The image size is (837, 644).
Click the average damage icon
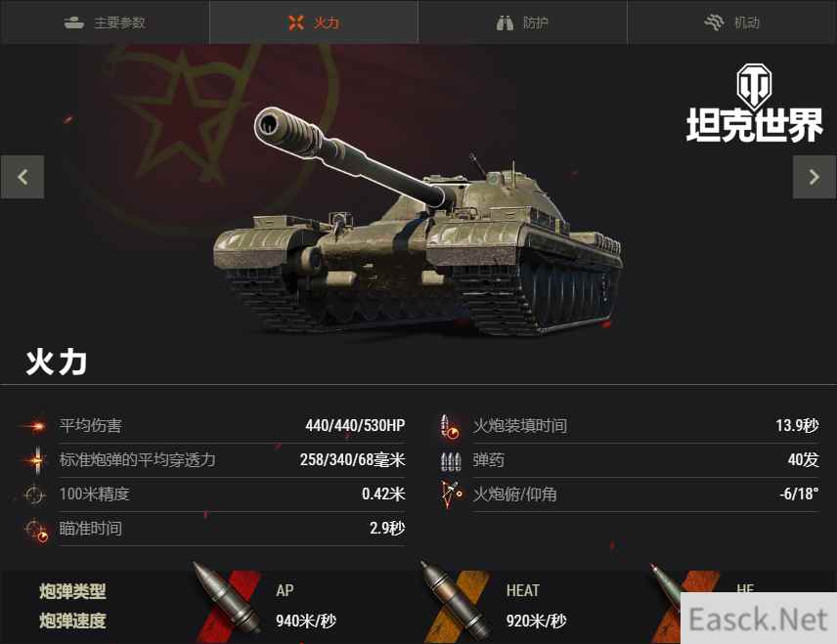click(35, 426)
